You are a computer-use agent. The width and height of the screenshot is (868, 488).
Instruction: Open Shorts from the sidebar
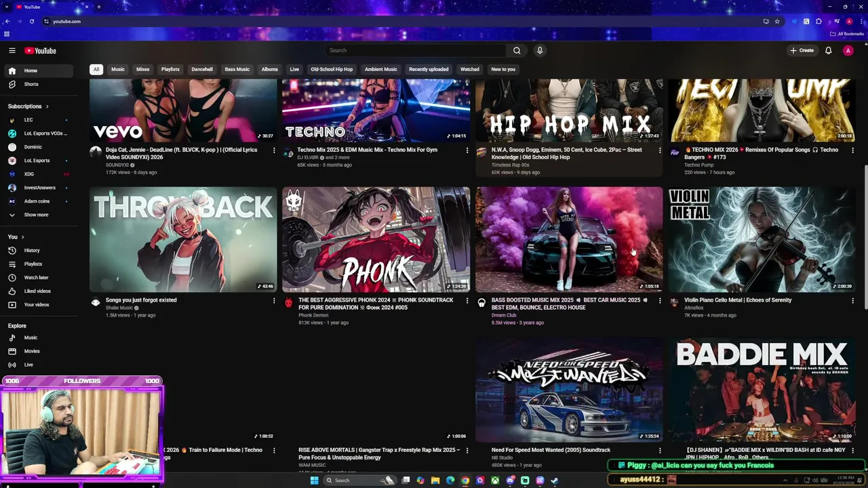pyautogui.click(x=38, y=84)
